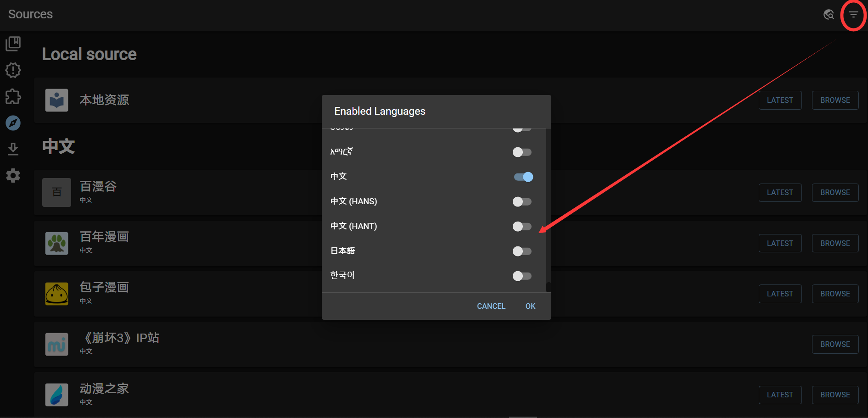868x418 pixels.
Task: Click the 包子漫画 bun icon
Action: tap(56, 294)
